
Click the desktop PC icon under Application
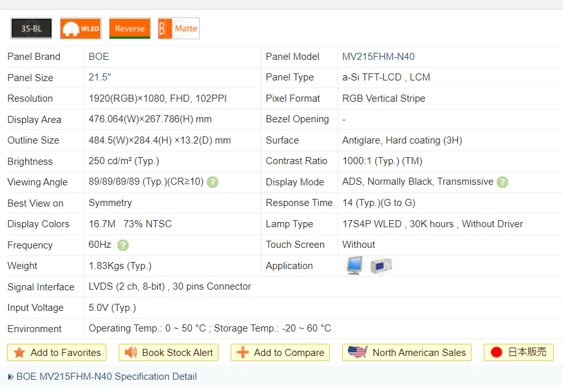381,264
